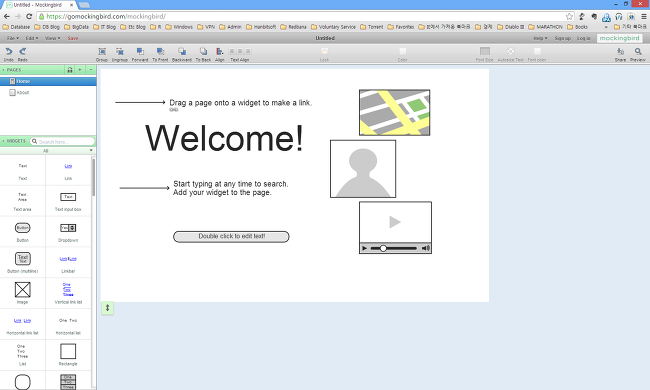The width and height of the screenshot is (650, 390).
Task: Select the Image widget
Action: pyautogui.click(x=23, y=294)
